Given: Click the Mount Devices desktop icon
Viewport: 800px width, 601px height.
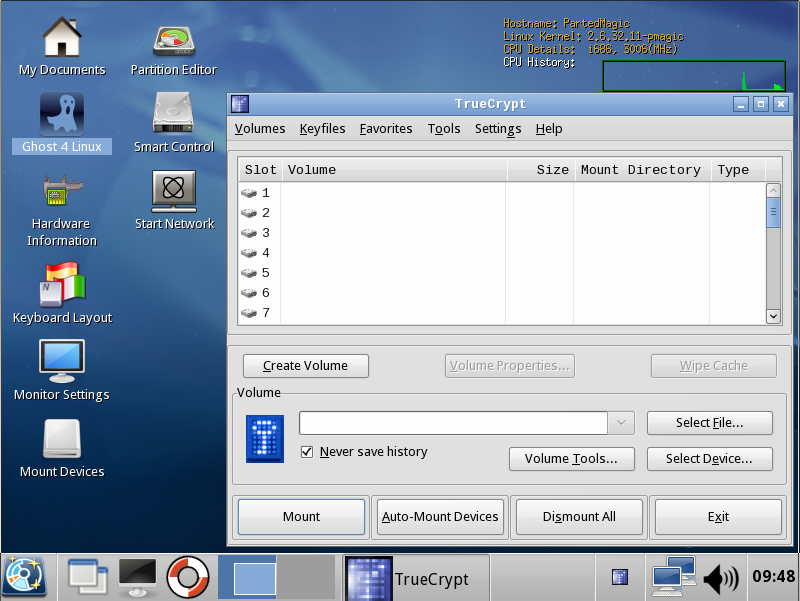Looking at the screenshot, I should point(62,448).
